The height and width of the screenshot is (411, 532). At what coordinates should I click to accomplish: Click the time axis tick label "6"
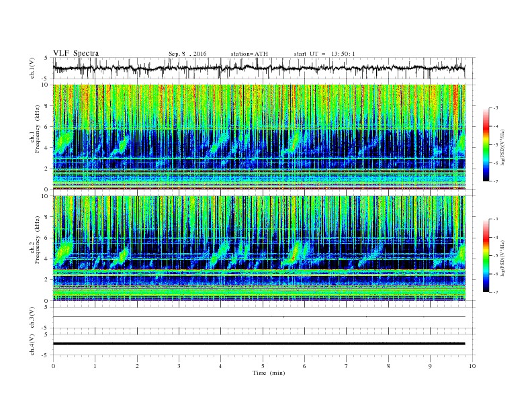pyautogui.click(x=304, y=366)
